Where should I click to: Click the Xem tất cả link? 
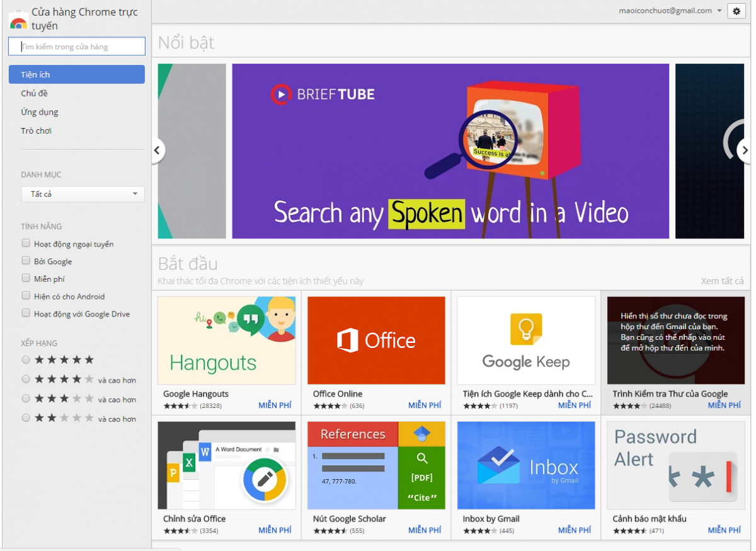click(722, 281)
